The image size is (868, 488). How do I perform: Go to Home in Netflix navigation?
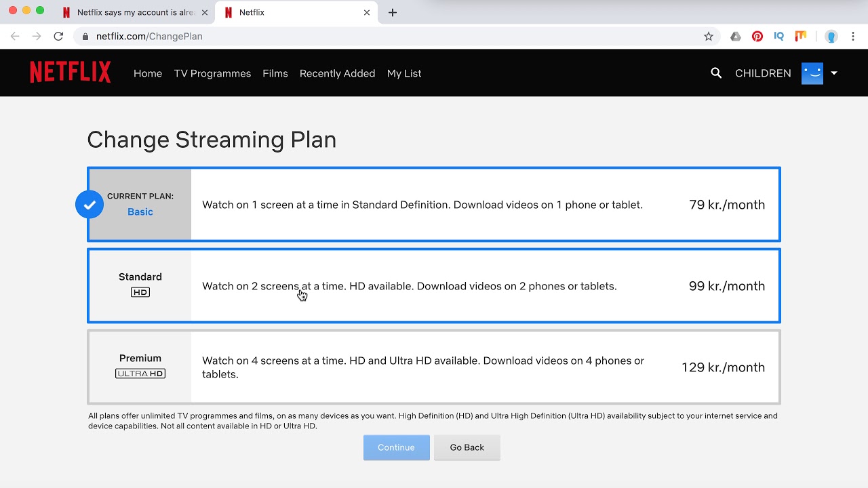coord(148,73)
